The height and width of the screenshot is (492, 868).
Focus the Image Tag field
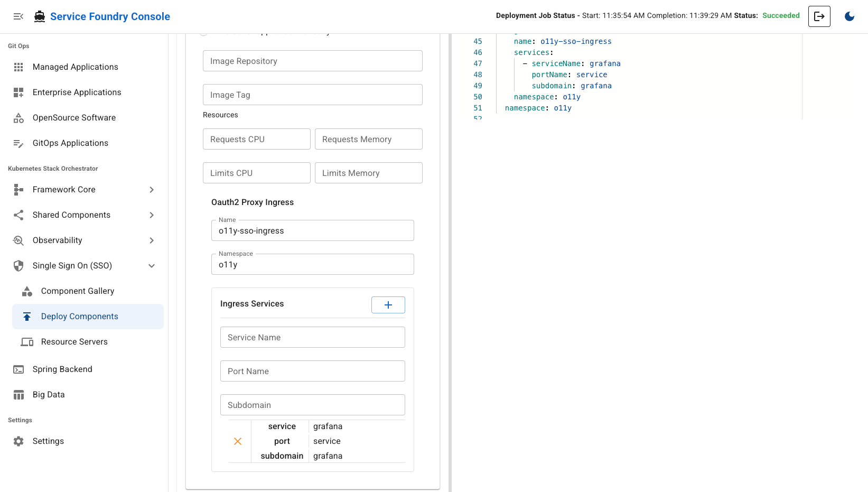pos(313,95)
